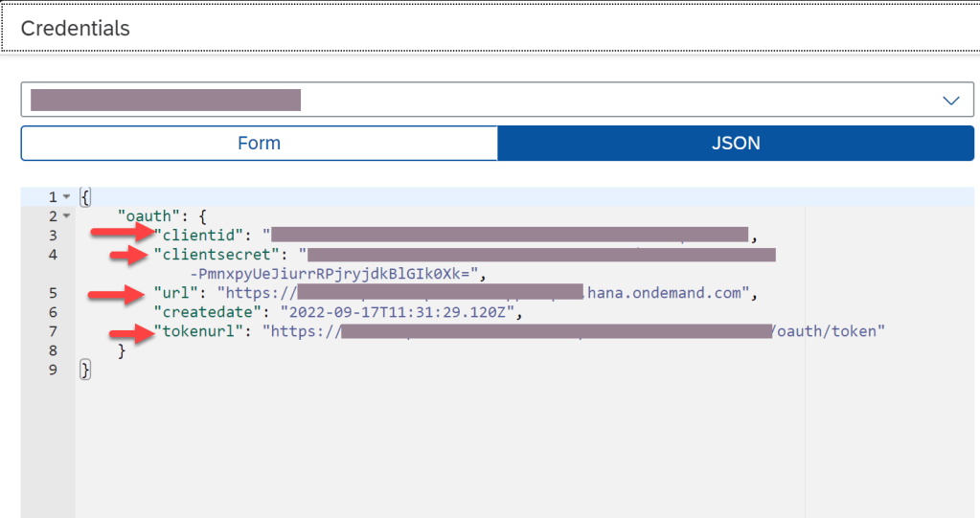Click the red arrow pointing at url
Image resolution: width=980 pixels, height=518 pixels.
[120, 295]
